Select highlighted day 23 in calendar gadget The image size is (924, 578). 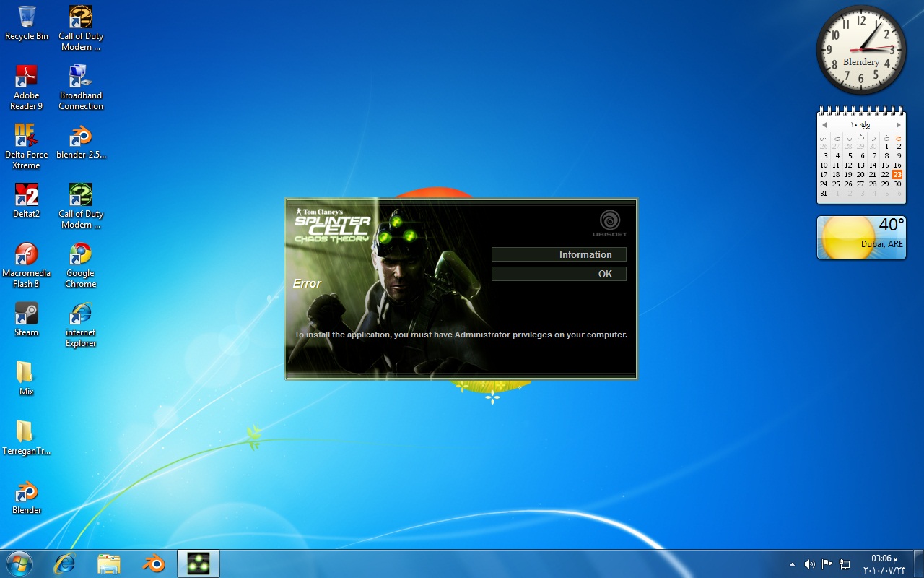897,174
